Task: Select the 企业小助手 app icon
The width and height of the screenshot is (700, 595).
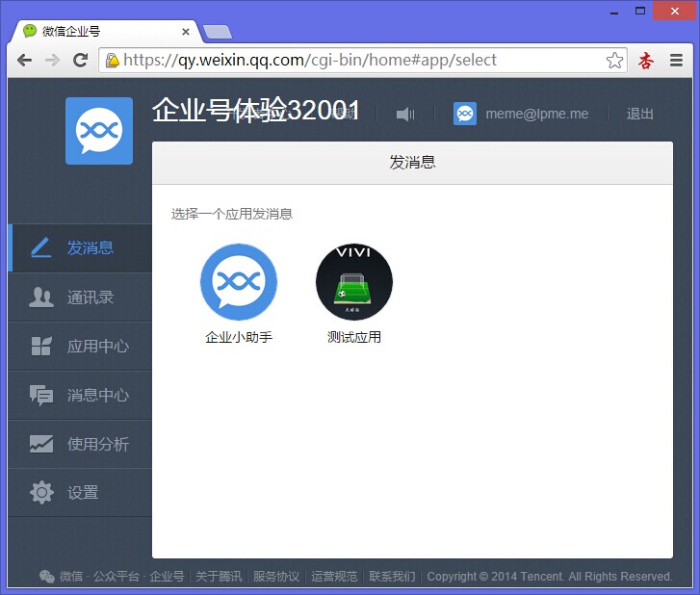Action: [x=239, y=282]
